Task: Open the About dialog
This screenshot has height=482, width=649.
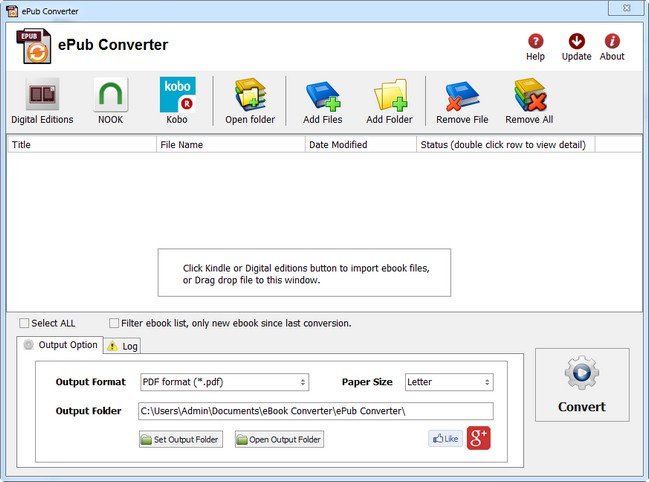Action: click(x=612, y=47)
